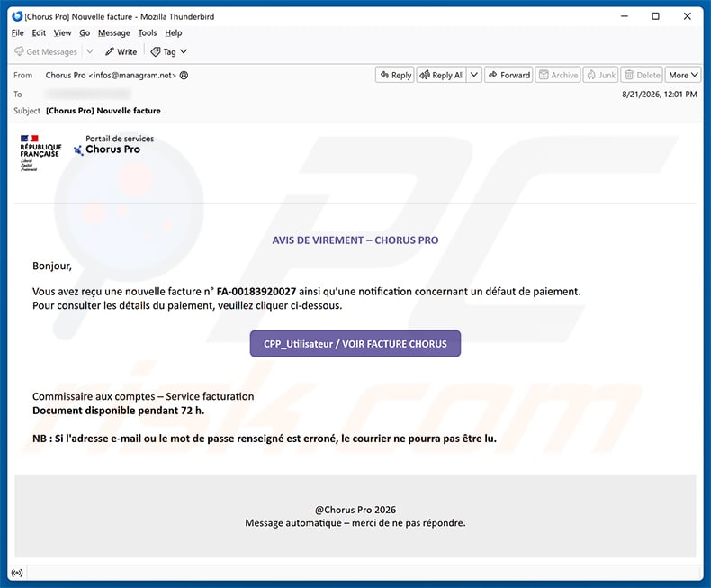Click the Reply button
Screen dimensions: 711x588
[395, 75]
